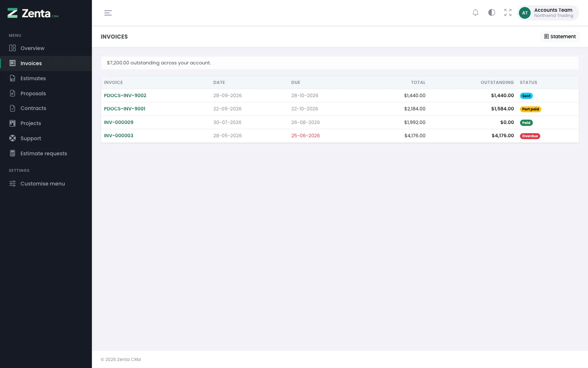Click the $7,200.00 outstanding summary text
Viewport: 588px width, 368px height.
(159, 63)
